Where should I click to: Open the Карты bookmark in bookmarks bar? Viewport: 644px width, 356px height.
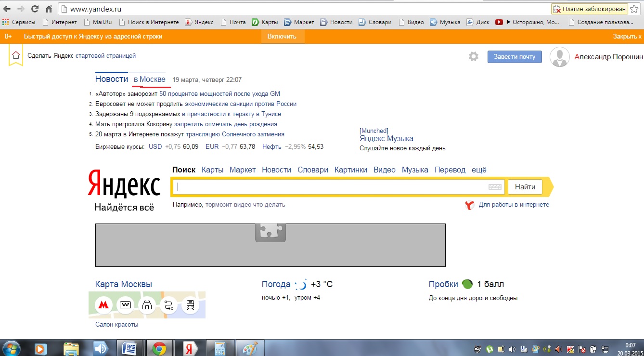(265, 22)
